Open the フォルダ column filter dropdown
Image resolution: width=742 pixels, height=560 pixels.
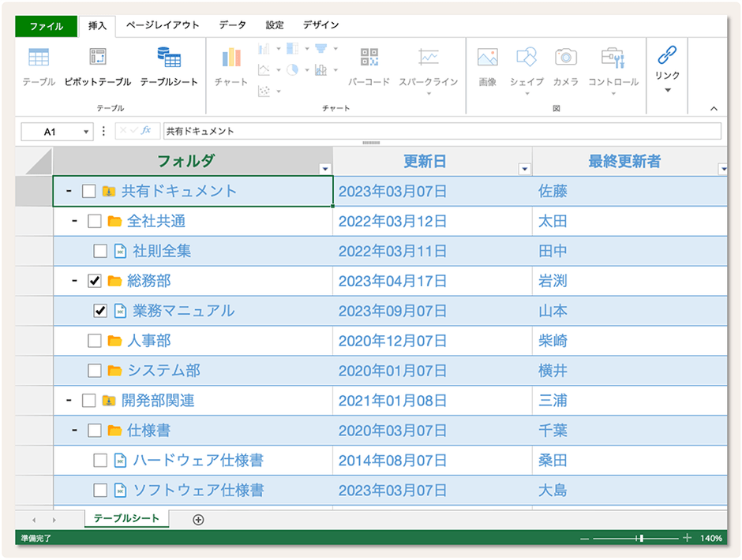(323, 168)
